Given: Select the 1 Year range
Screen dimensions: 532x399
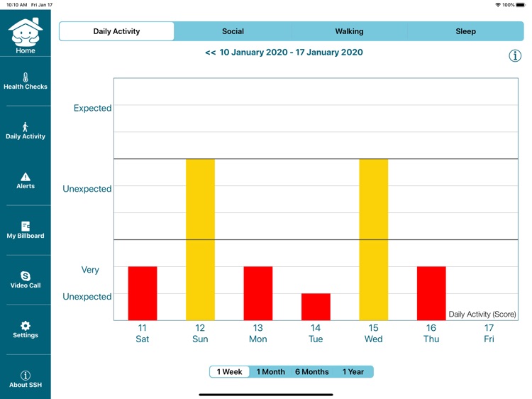Looking at the screenshot, I should coord(353,372).
